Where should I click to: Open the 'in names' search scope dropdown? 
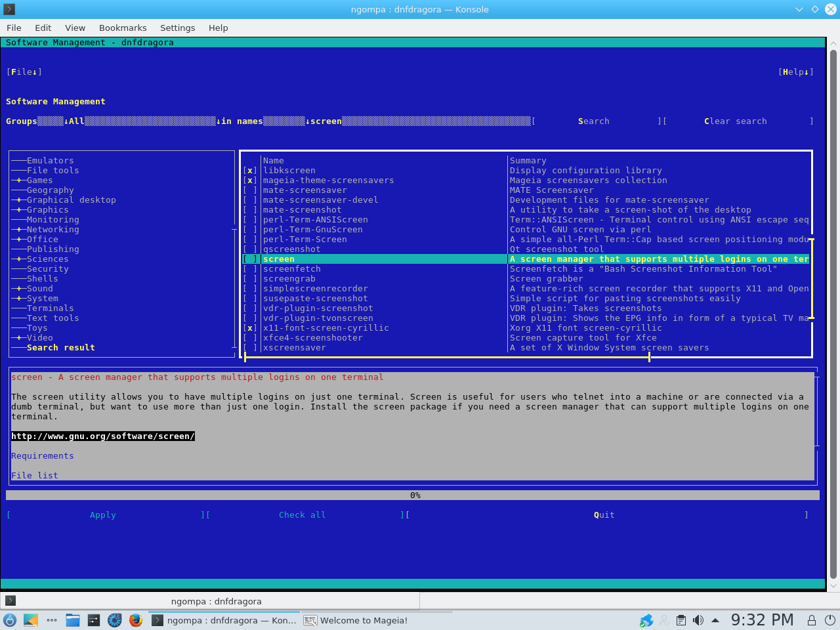tap(262, 121)
